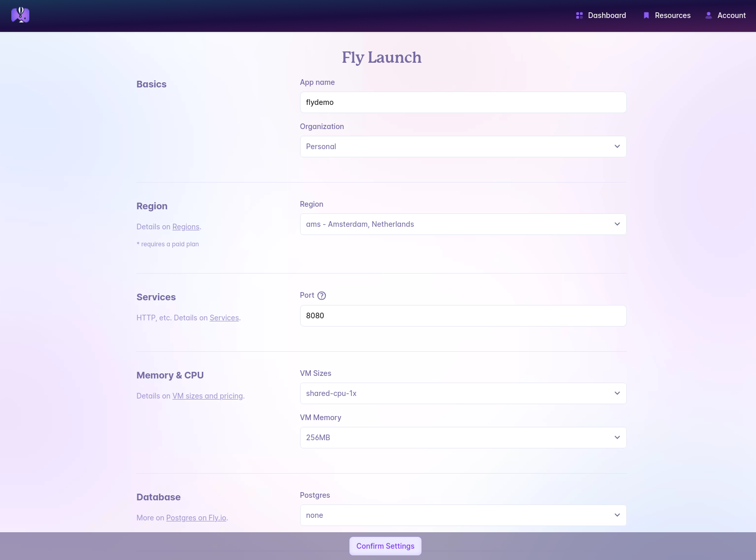Viewport: 756px width, 560px height.
Task: Open the Account nav item
Action: (726, 15)
